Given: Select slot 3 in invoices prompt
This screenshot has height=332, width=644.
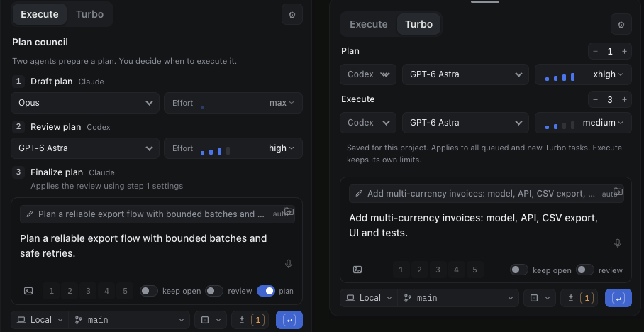Looking at the screenshot, I should click(438, 270).
